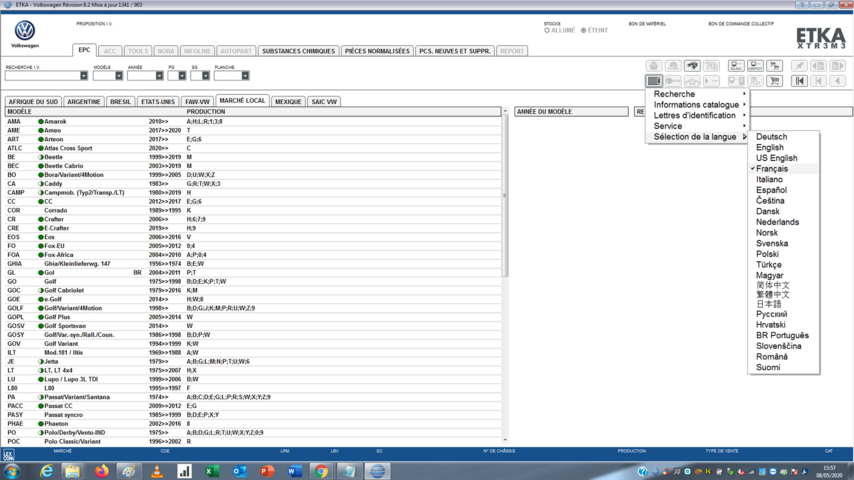This screenshot has height=480, width=854.
Task: Open Excel from the taskbar
Action: (212, 471)
